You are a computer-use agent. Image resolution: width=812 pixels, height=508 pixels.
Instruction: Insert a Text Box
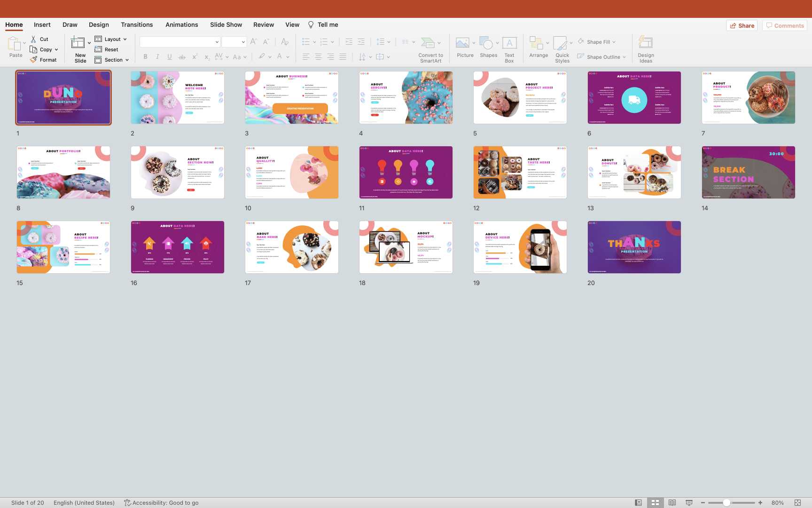(x=509, y=43)
